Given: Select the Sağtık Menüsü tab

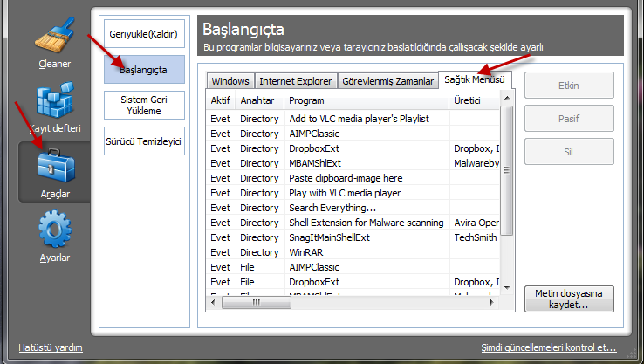Looking at the screenshot, I should click(475, 79).
